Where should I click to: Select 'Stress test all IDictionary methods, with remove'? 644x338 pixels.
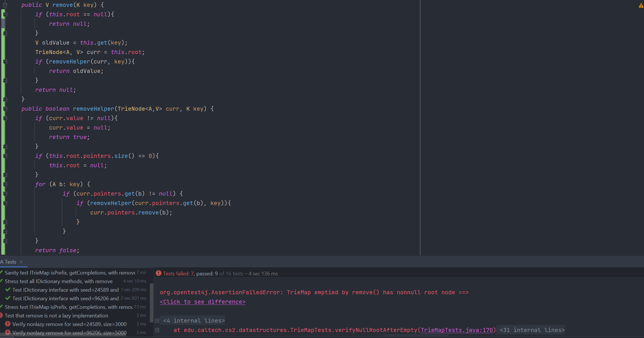tap(58, 281)
